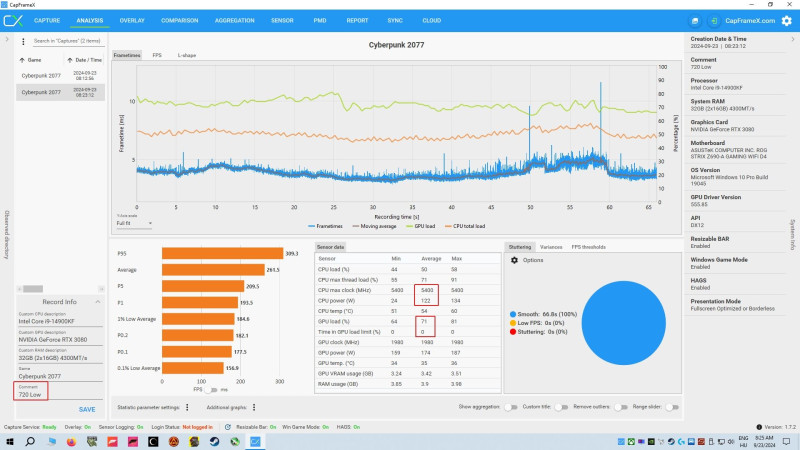
Task: Open Steam from the taskbar
Action: click(214, 441)
